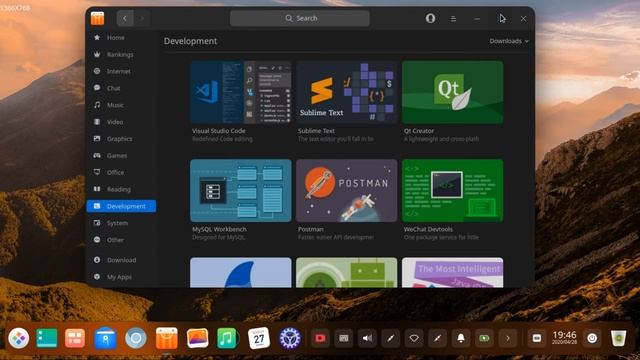Click the Visual Studio Code title

click(x=219, y=131)
